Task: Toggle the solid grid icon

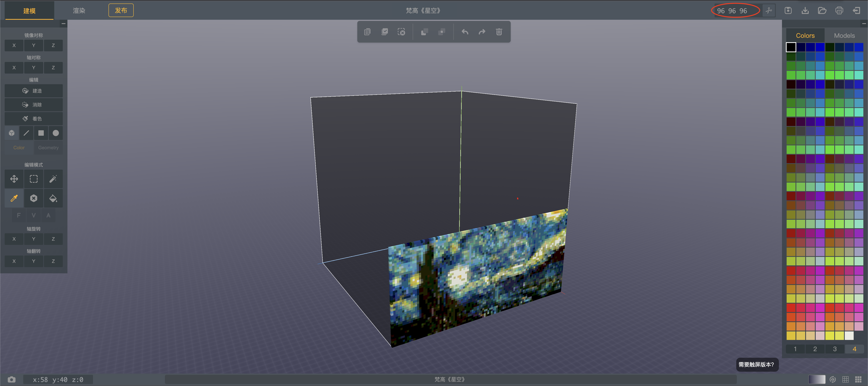Action: click(858, 380)
